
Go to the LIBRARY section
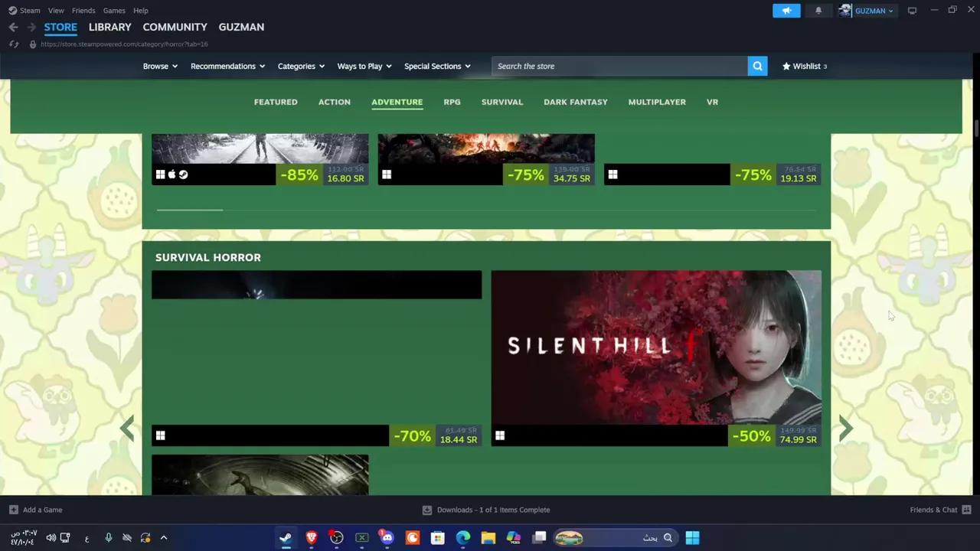[x=109, y=27]
